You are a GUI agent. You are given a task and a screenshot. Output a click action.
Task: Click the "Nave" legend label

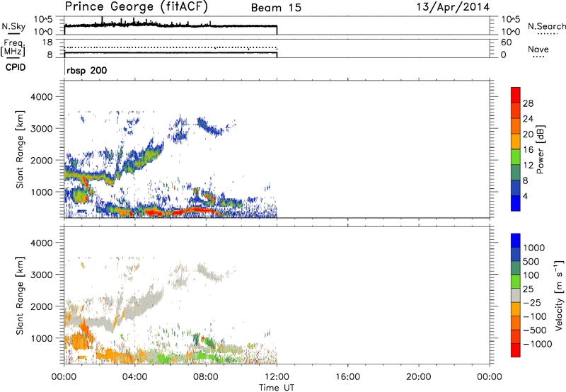pyautogui.click(x=538, y=50)
